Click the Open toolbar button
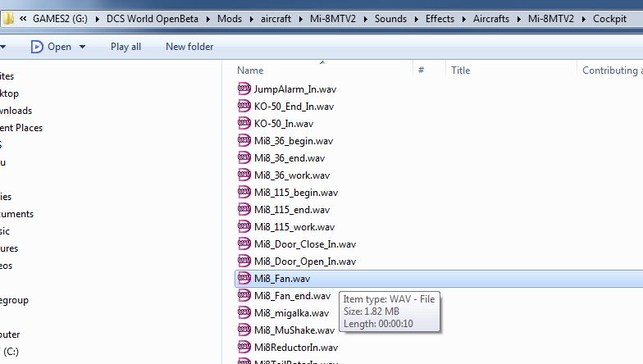Image resolution: width=643 pixels, height=364 pixels. coord(59,47)
